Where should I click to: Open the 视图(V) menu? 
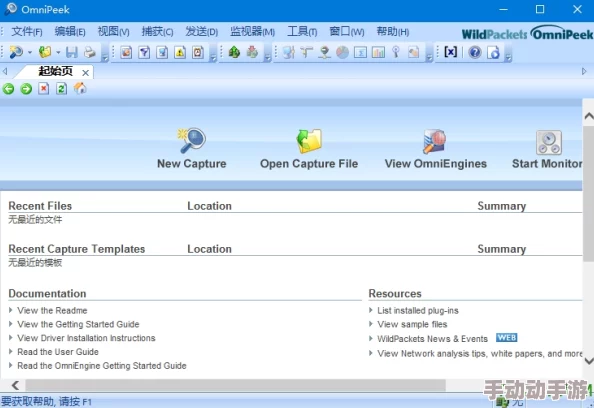coord(113,31)
